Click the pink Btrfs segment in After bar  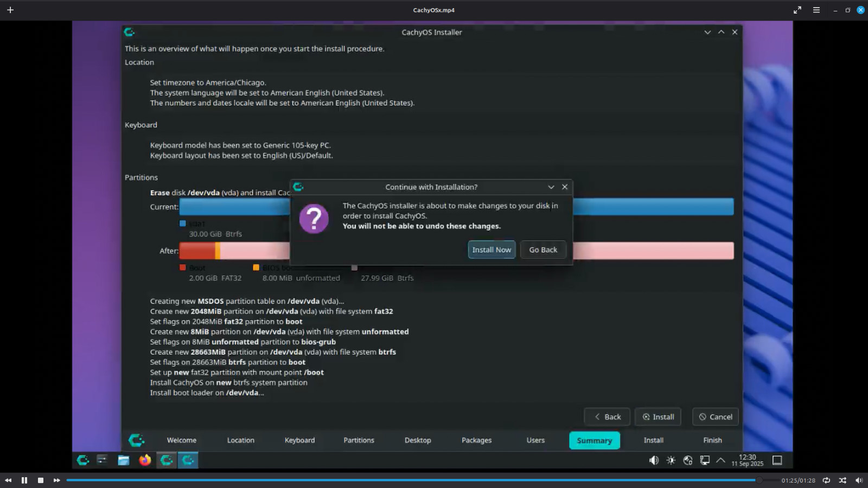653,251
